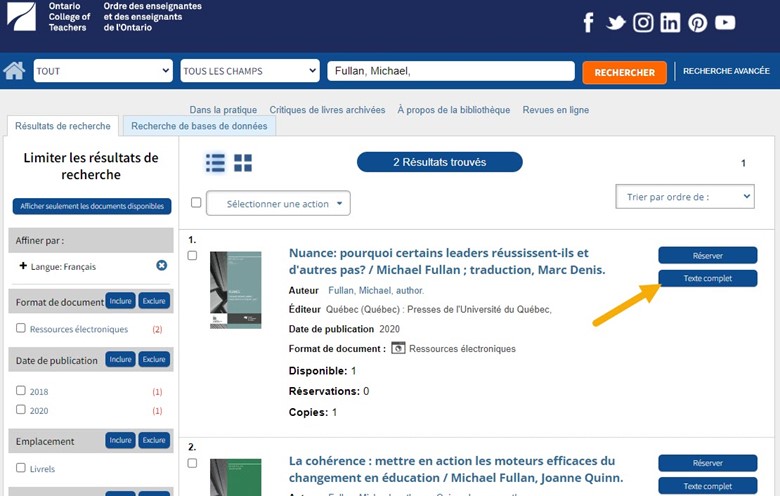The image size is (780, 496).
Task: Open the La cohérence book title link
Action: (x=456, y=469)
